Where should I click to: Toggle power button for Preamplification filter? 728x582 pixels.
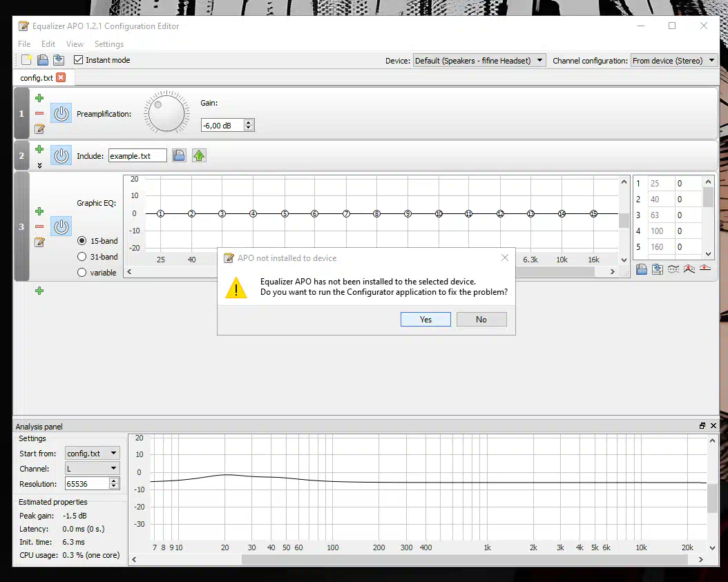(x=61, y=113)
